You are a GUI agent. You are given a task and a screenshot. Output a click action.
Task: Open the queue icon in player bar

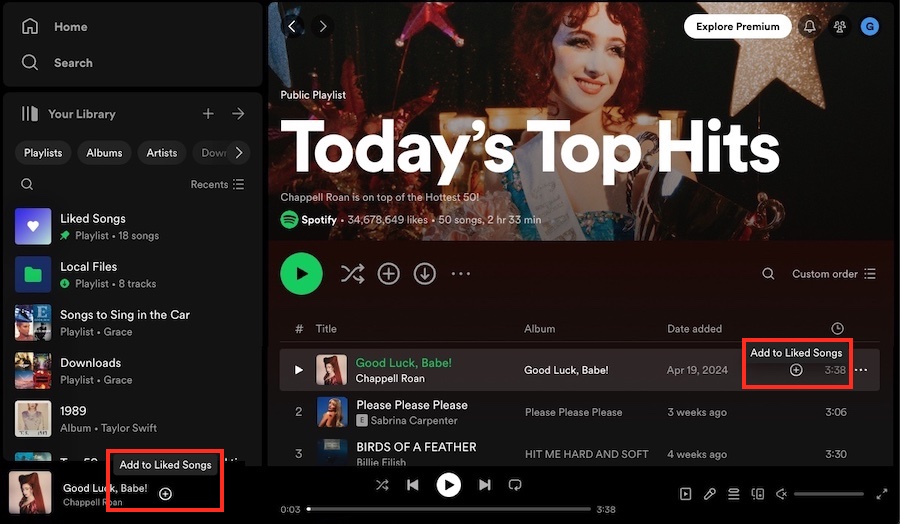[x=733, y=494]
